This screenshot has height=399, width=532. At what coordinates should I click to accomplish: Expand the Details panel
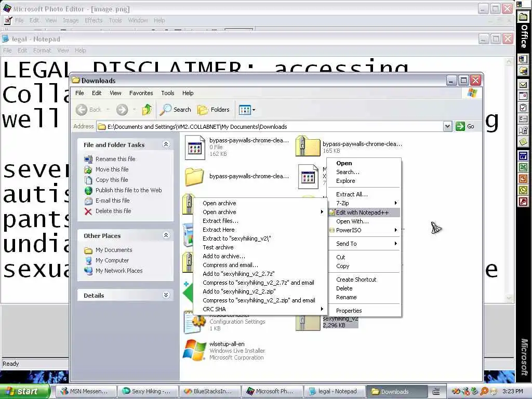point(166,295)
